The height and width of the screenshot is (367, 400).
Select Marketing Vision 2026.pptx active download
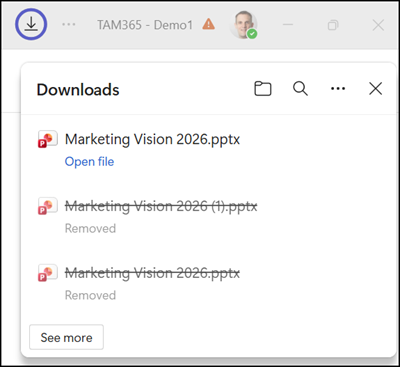(x=152, y=139)
